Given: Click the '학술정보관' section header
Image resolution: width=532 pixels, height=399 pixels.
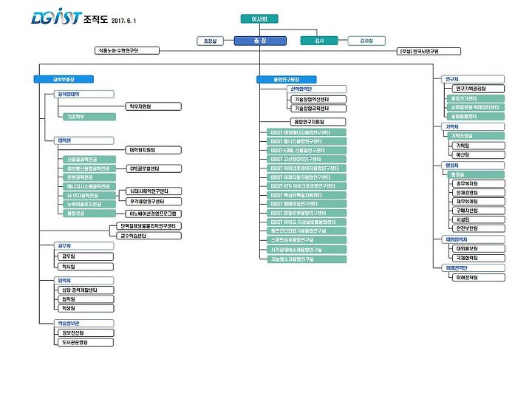Looking at the screenshot, I should pyautogui.click(x=84, y=324).
